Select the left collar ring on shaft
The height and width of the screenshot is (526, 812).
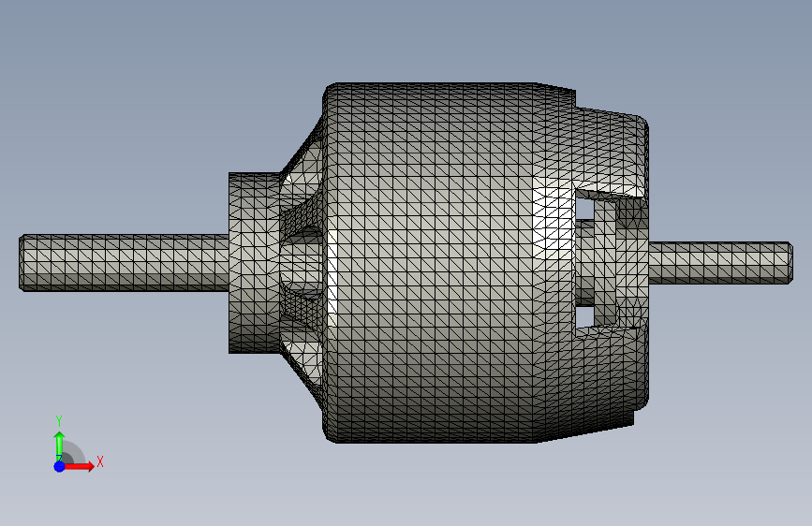click(254, 263)
